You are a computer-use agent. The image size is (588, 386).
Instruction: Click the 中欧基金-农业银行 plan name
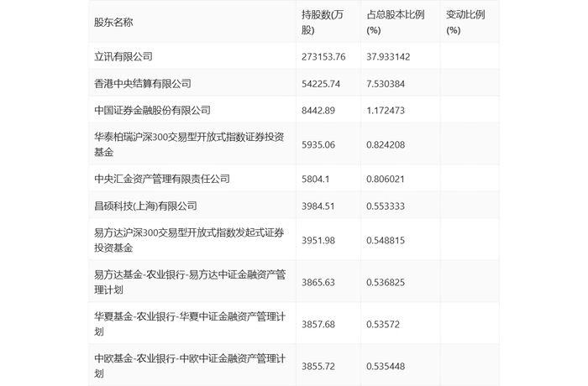coord(190,366)
